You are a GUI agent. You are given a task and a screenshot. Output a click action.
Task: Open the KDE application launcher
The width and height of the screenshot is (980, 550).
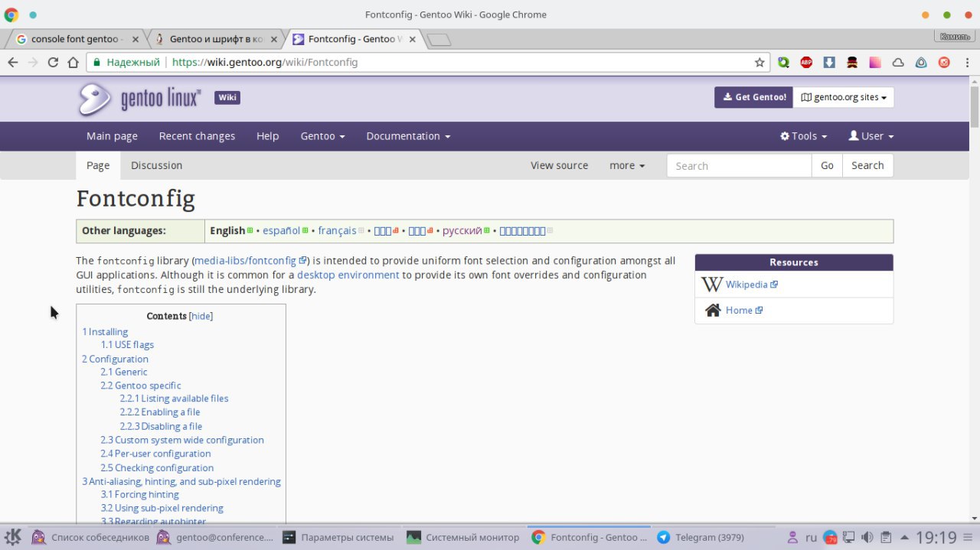point(13,537)
